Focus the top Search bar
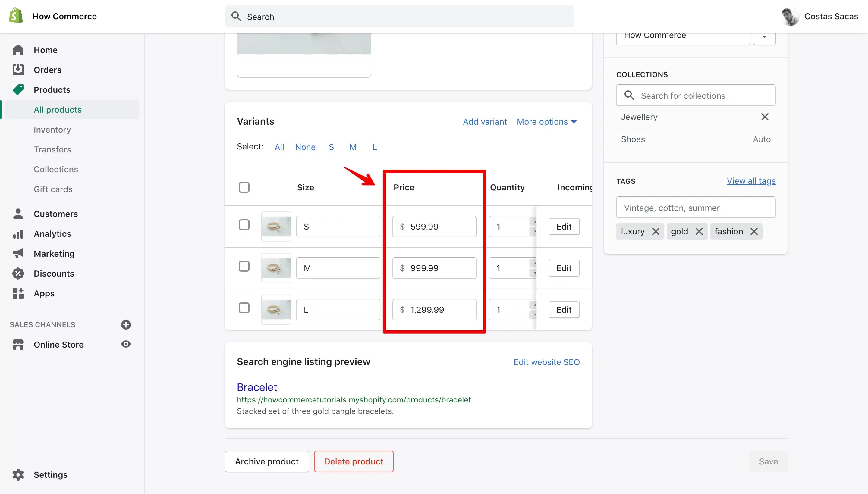Viewport: 868px width, 494px height. point(400,16)
